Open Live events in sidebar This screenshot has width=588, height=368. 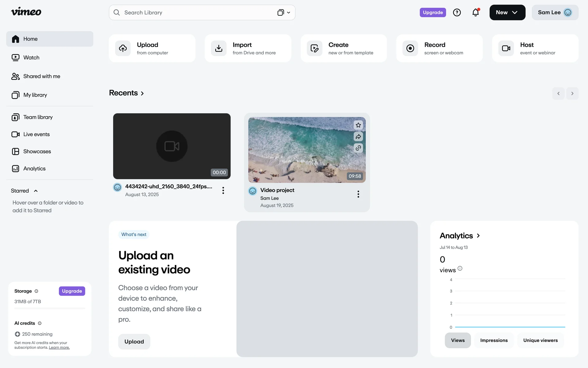36,134
